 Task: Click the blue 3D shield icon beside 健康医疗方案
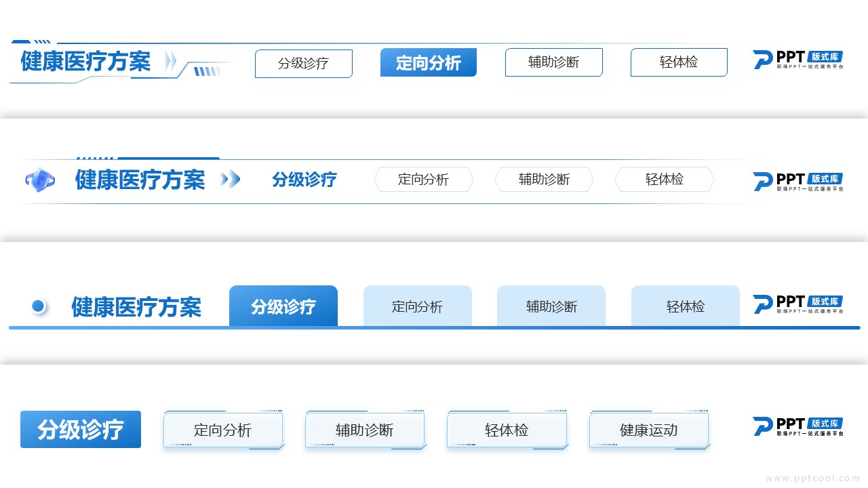click(39, 180)
